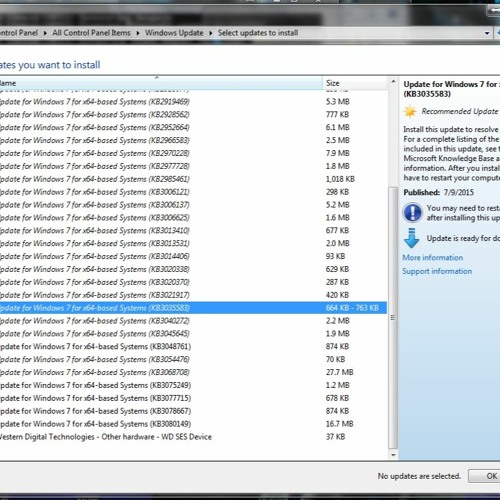Select update KB2919469
Screen dimensions: 500x500
tap(193, 102)
